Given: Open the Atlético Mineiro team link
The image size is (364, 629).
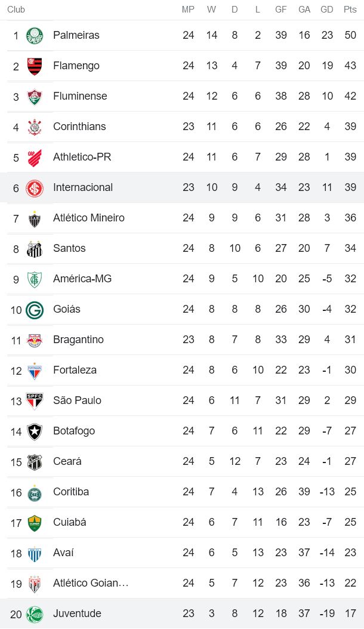Looking at the screenshot, I should 89,218.
